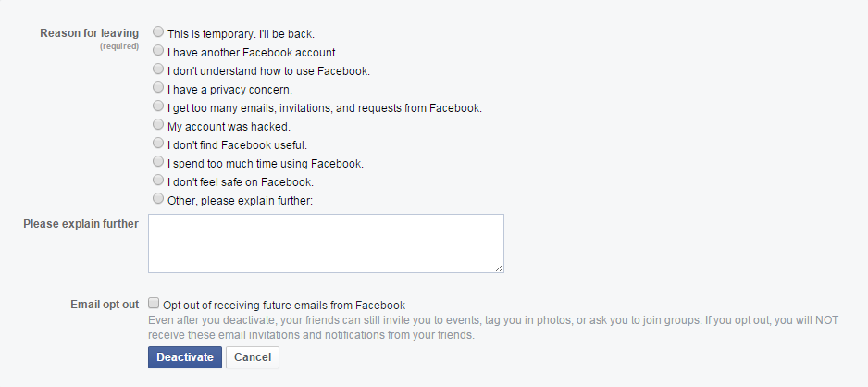Click inside the "Please explain further" text box
This screenshot has width=868, height=387.
point(326,243)
